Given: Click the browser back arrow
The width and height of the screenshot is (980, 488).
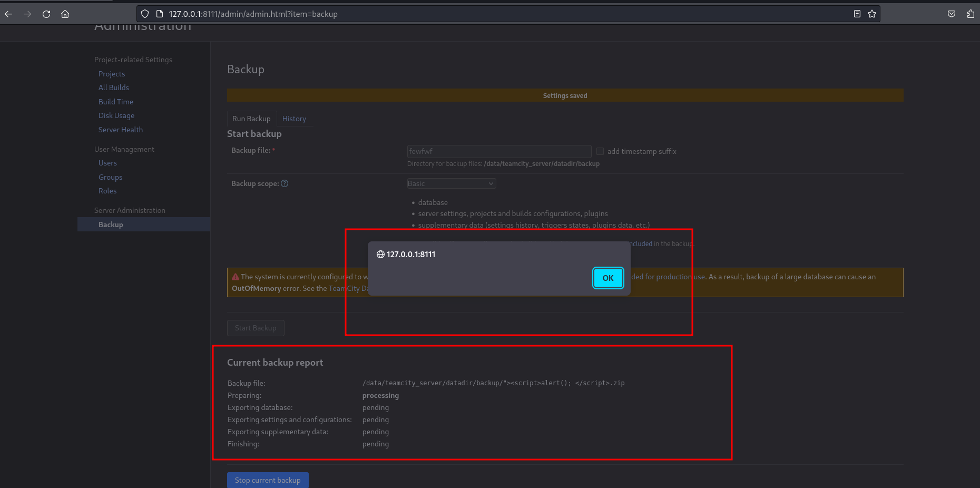Looking at the screenshot, I should 8,14.
